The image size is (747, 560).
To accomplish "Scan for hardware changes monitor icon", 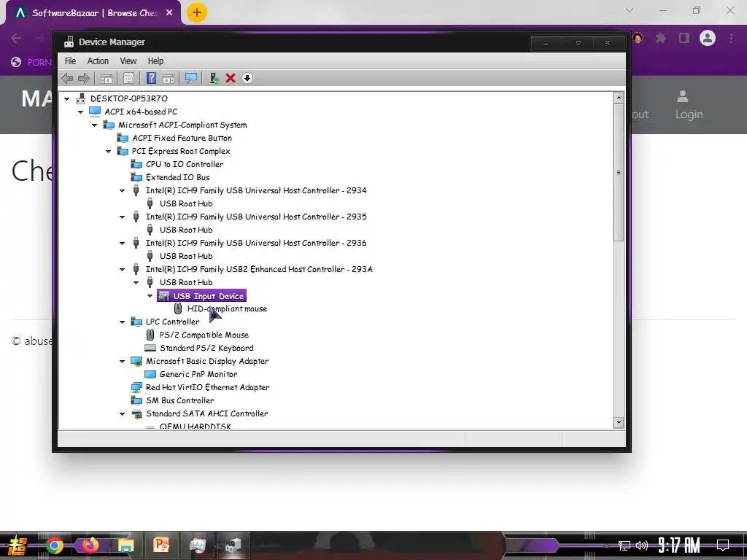I will pos(190,78).
